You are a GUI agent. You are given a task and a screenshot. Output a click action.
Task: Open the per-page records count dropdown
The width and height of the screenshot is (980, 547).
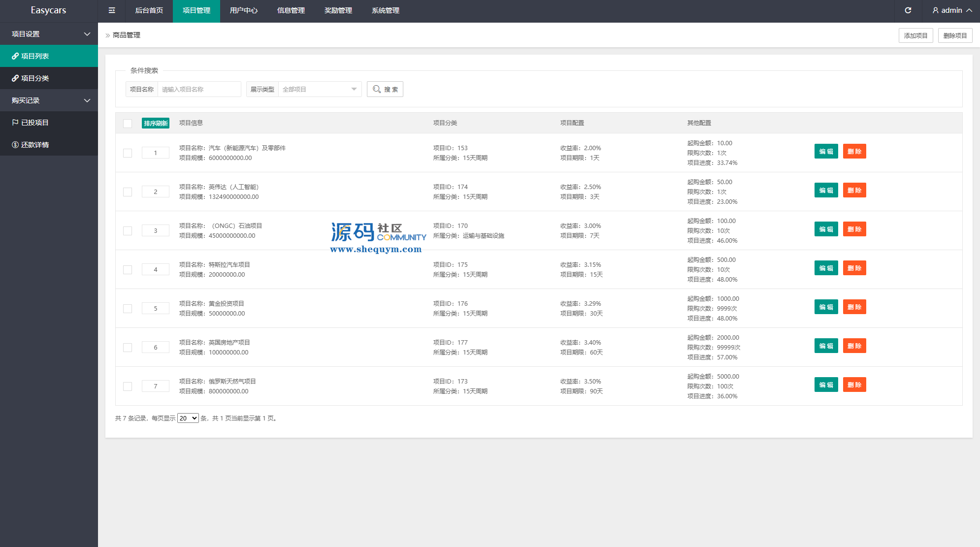tap(188, 418)
